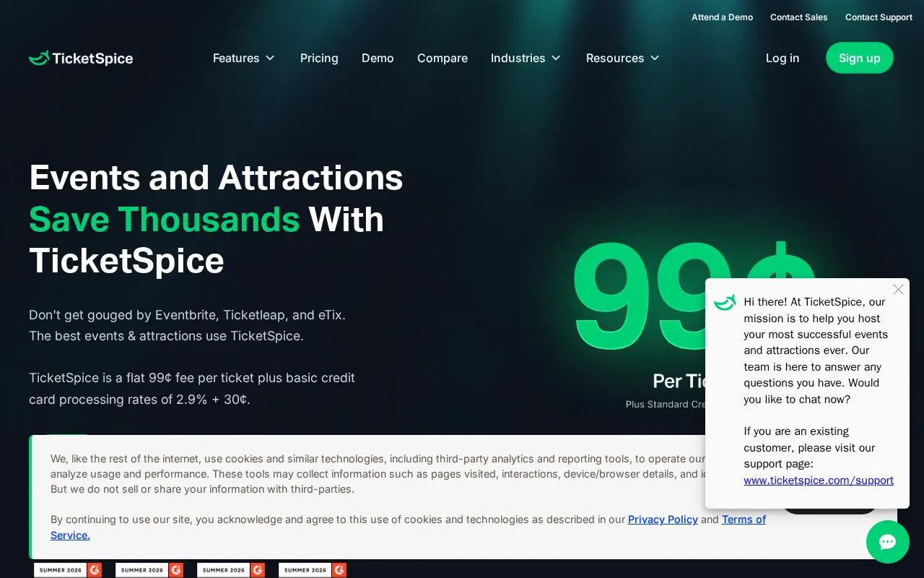Image resolution: width=924 pixels, height=578 pixels.
Task: Expand the Features dropdown chevron
Action: coord(270,58)
